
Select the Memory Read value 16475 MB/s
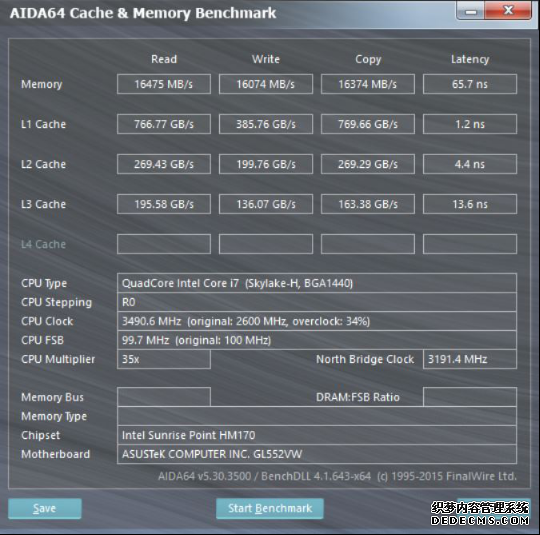coord(164,84)
